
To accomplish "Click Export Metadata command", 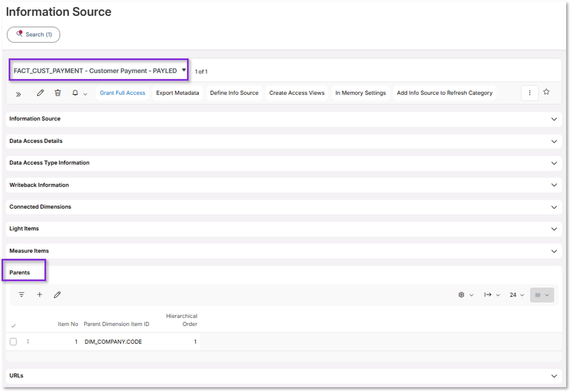I will coord(177,93).
